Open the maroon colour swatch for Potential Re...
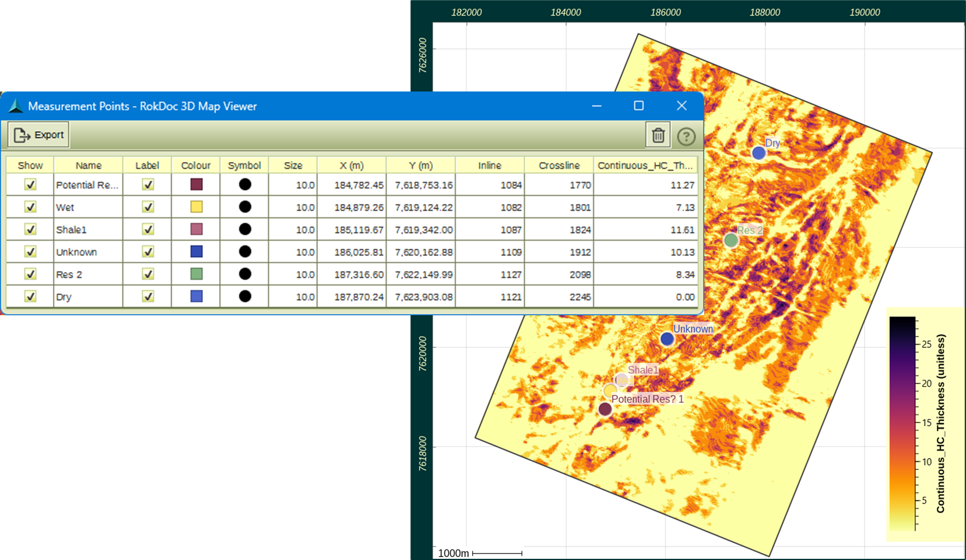The image size is (966, 560). [x=196, y=185]
